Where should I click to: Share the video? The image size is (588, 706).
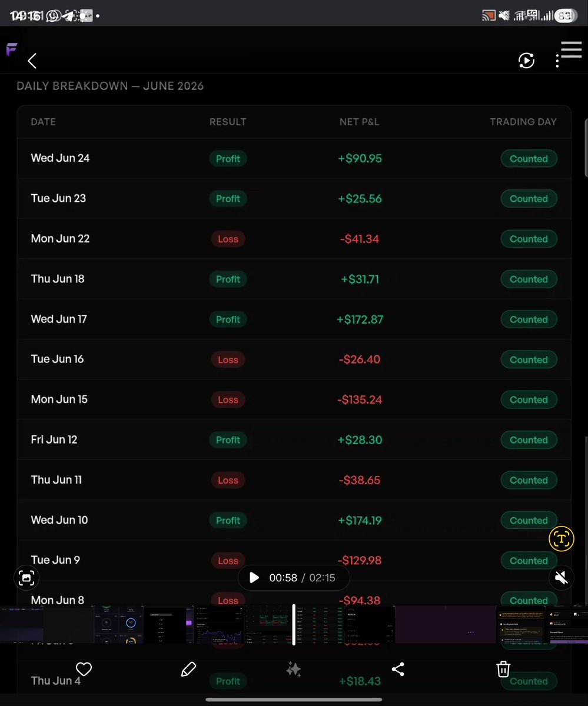pyautogui.click(x=398, y=669)
